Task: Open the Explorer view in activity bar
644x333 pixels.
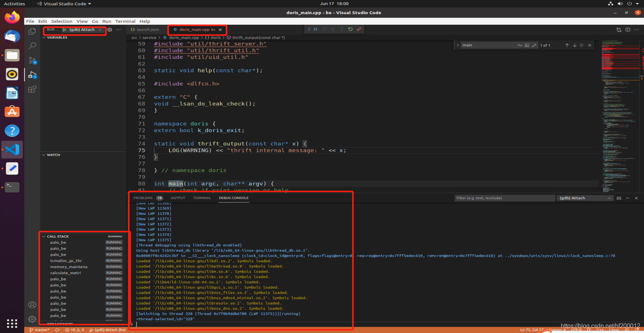Action: pos(32,31)
